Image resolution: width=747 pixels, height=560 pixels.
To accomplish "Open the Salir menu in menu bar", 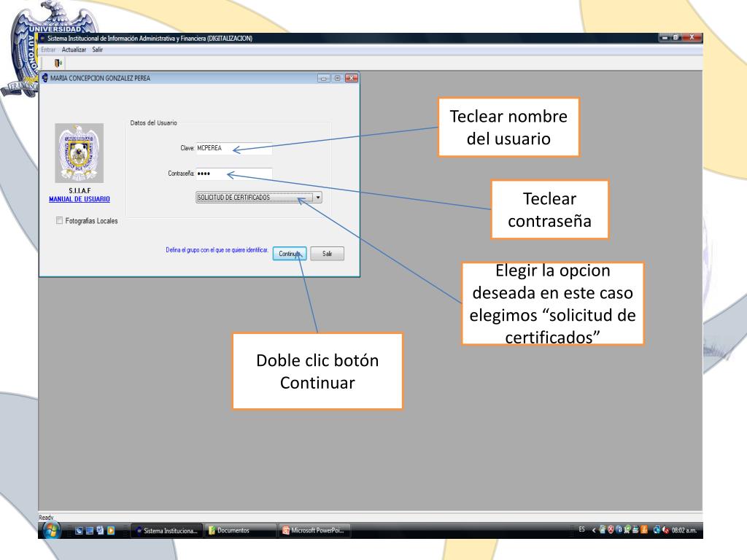I will pos(97,49).
